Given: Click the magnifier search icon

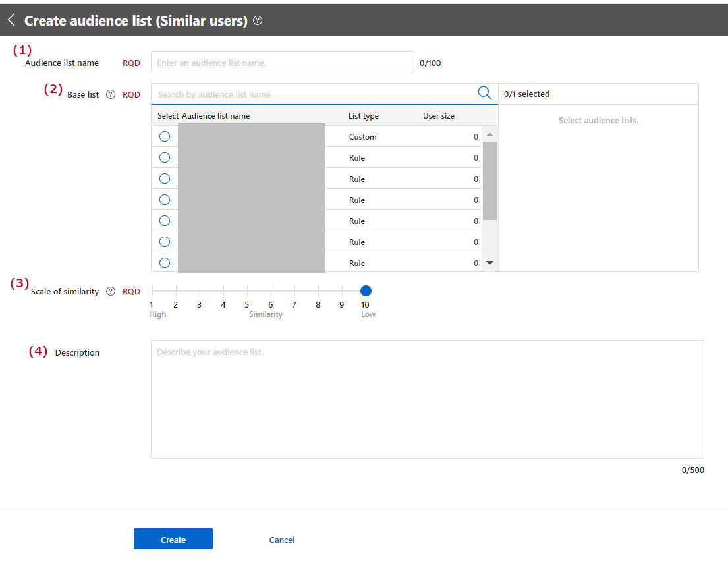Looking at the screenshot, I should 484,93.
